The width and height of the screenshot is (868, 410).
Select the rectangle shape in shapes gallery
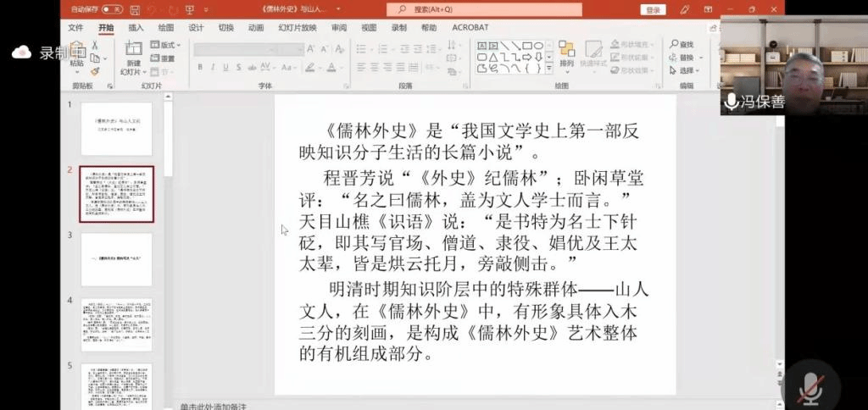click(x=526, y=45)
